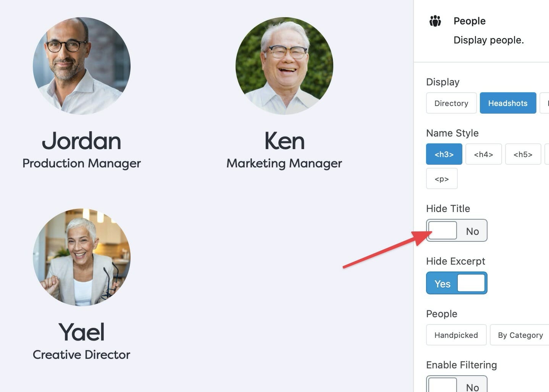This screenshot has height=392, width=549.
Task: Click the 'Display people.' description
Action: tap(489, 40)
